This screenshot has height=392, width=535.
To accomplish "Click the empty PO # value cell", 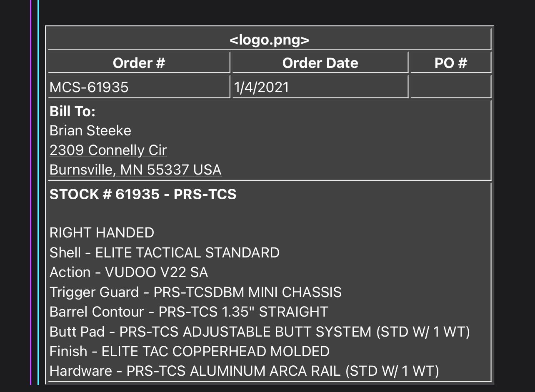I will click(x=451, y=87).
